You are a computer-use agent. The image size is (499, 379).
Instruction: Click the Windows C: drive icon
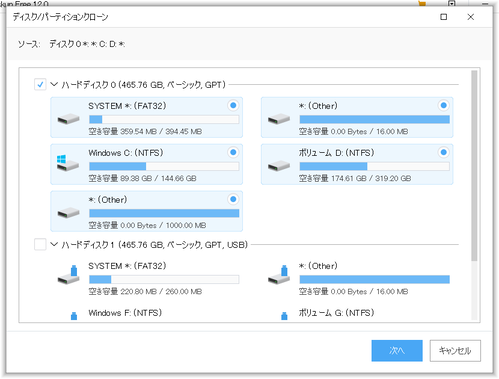pos(68,163)
